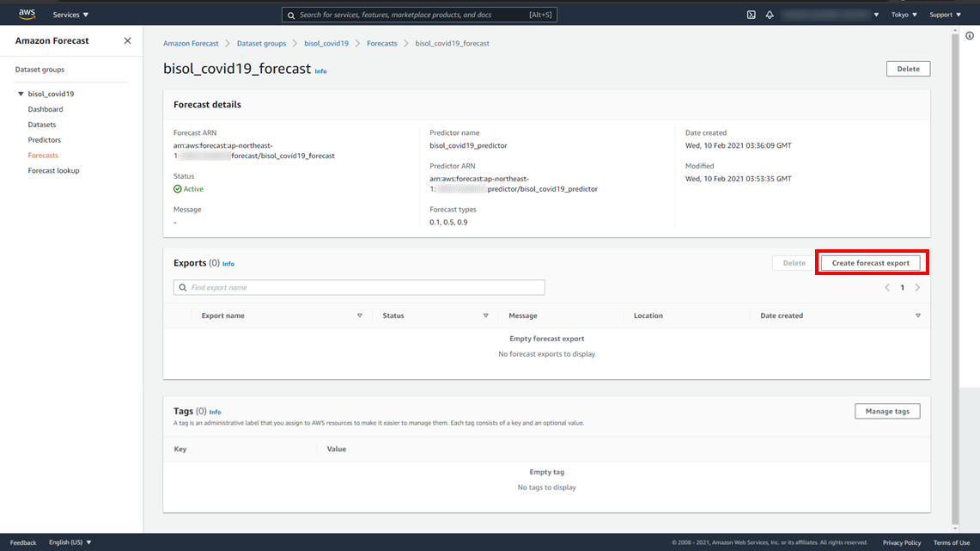
Task: Sort by Date created column arrow
Action: point(917,316)
